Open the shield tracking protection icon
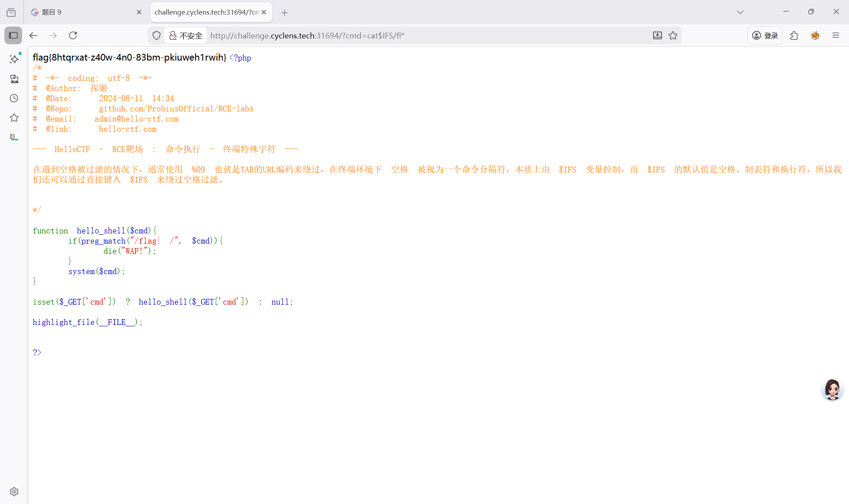 157,35
